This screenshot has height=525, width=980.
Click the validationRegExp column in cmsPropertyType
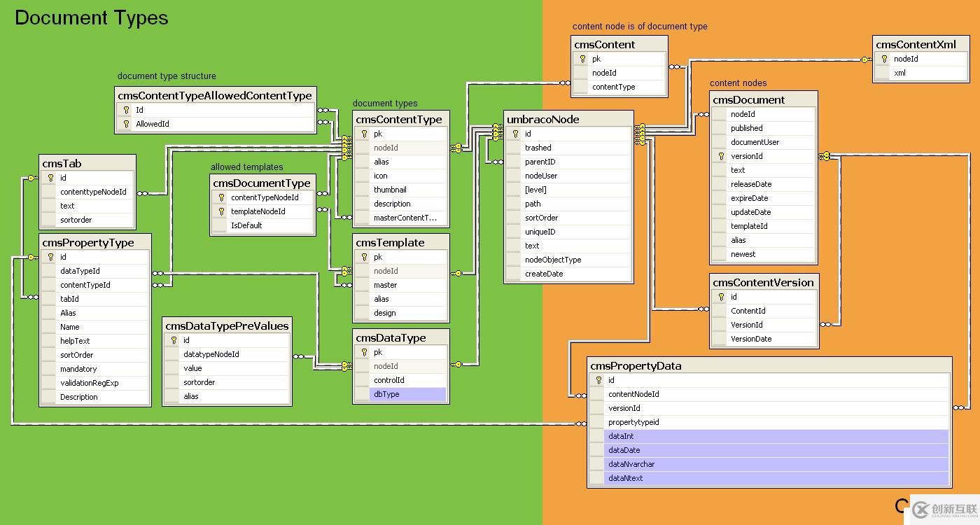[x=90, y=383]
